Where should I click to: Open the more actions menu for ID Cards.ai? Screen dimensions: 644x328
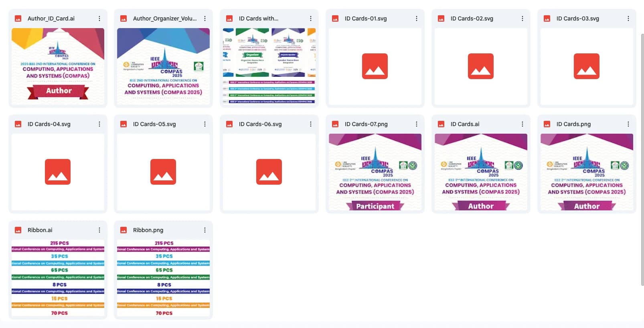522,124
